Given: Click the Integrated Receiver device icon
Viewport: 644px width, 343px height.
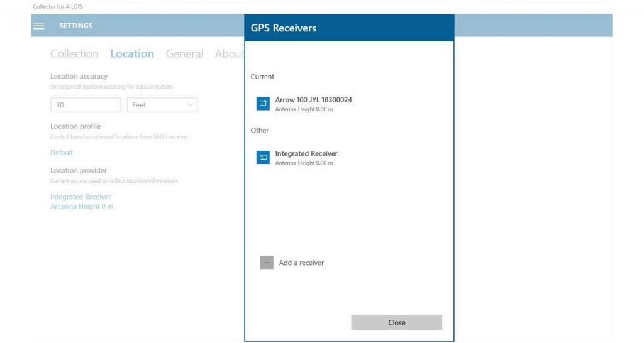Looking at the screenshot, I should tap(263, 157).
